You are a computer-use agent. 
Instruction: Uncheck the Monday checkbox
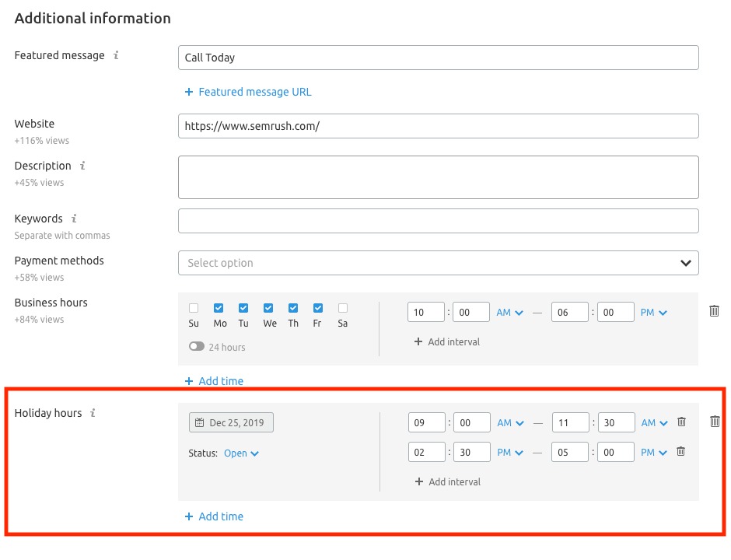(219, 308)
